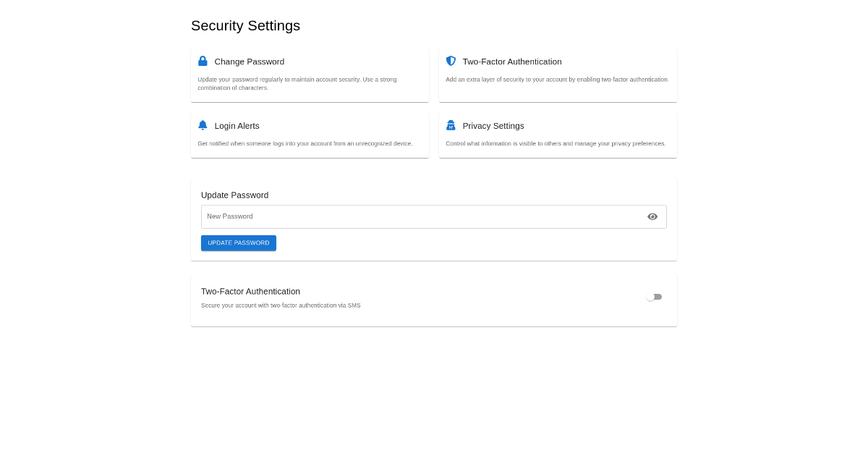Click the Privacy Settings description text

556,144
